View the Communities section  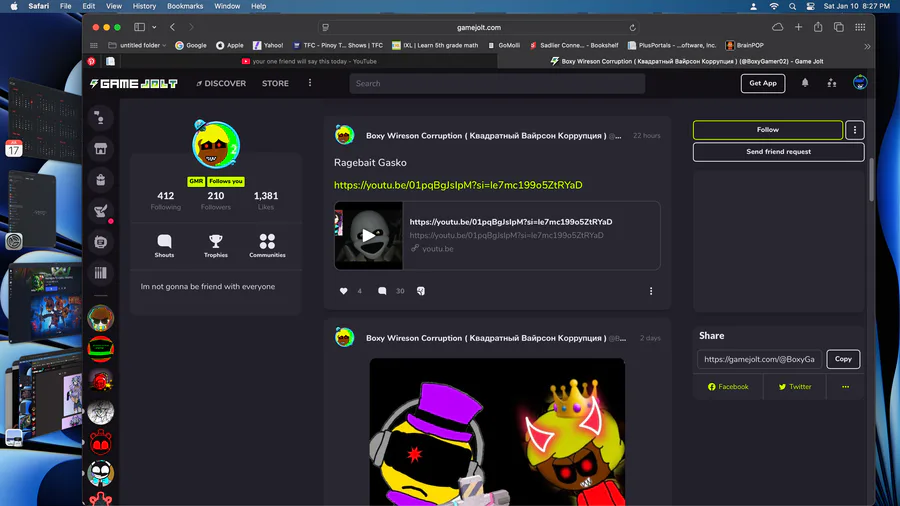click(x=267, y=246)
